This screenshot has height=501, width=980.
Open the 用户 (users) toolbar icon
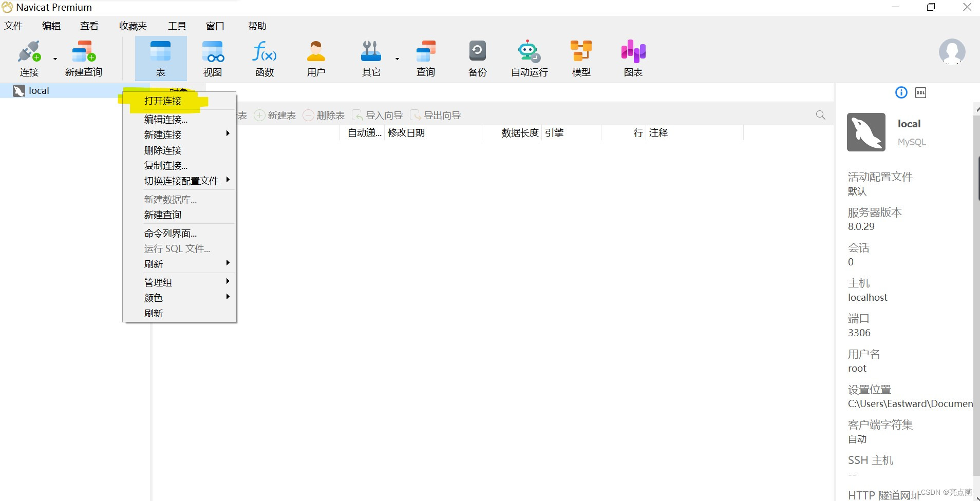(x=316, y=58)
